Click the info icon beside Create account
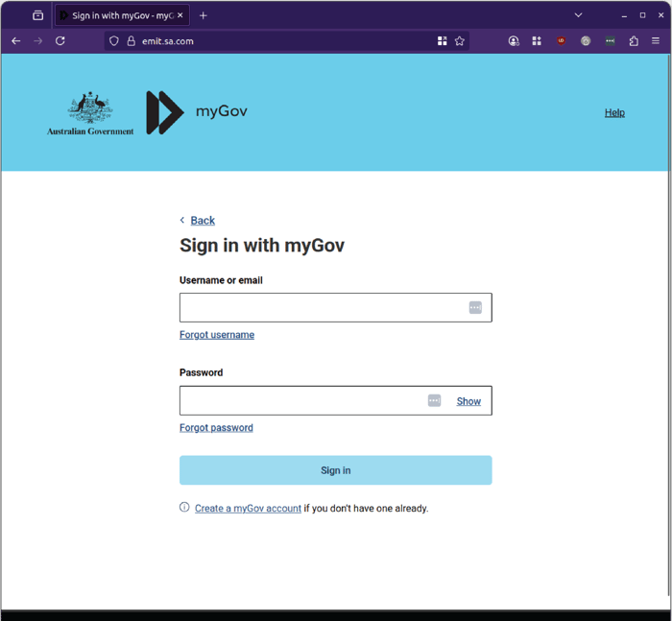Viewport: 672px width, 621px height. [184, 508]
